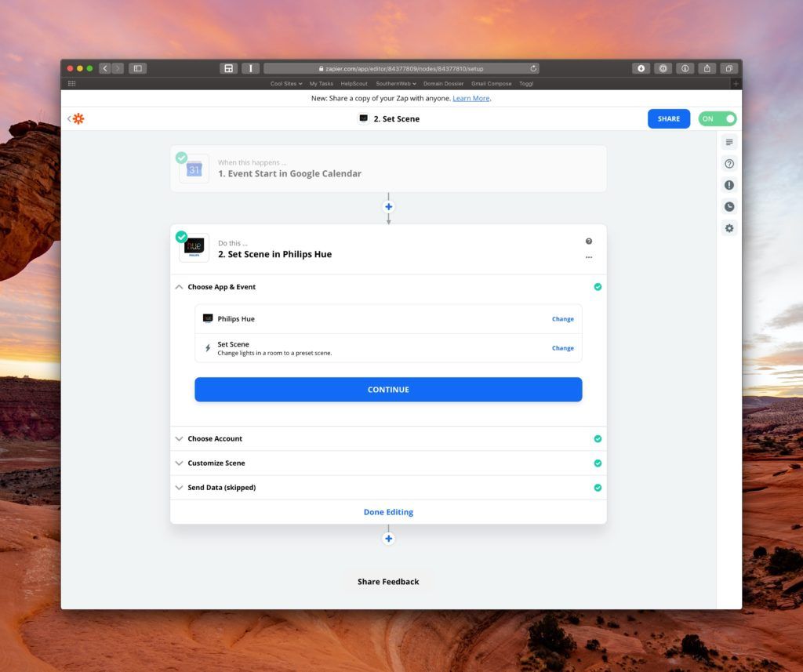This screenshot has height=672, width=803.
Task: Open the Event Start in Google Calendar step
Action: tap(388, 169)
